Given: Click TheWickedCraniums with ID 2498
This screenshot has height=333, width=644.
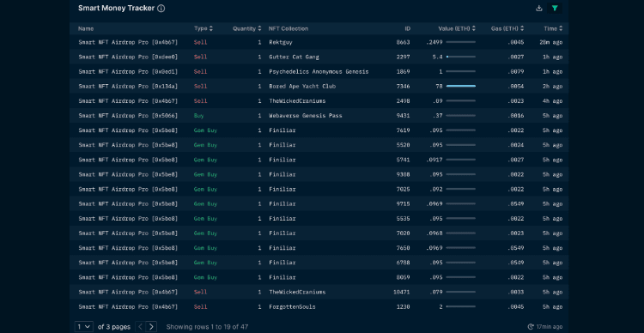Looking at the screenshot, I should point(297,101).
